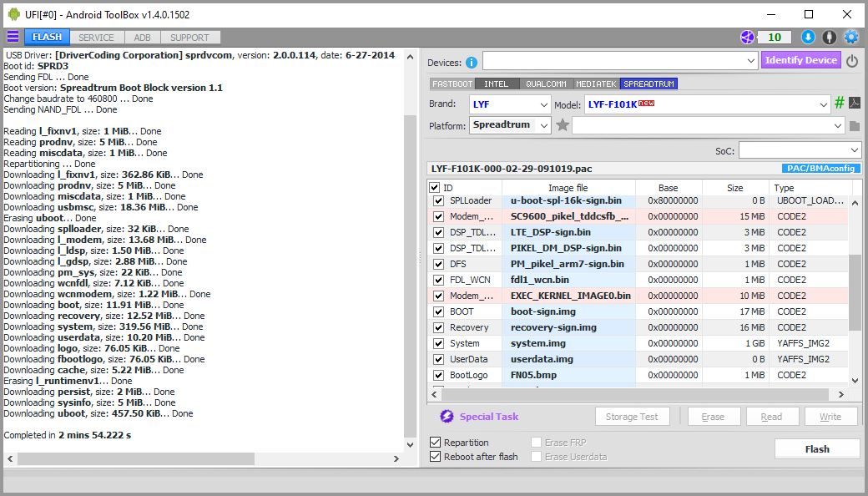Screen dimensions: 868x496
Task: Toggle the ID select-all checkbox
Action: (435, 188)
